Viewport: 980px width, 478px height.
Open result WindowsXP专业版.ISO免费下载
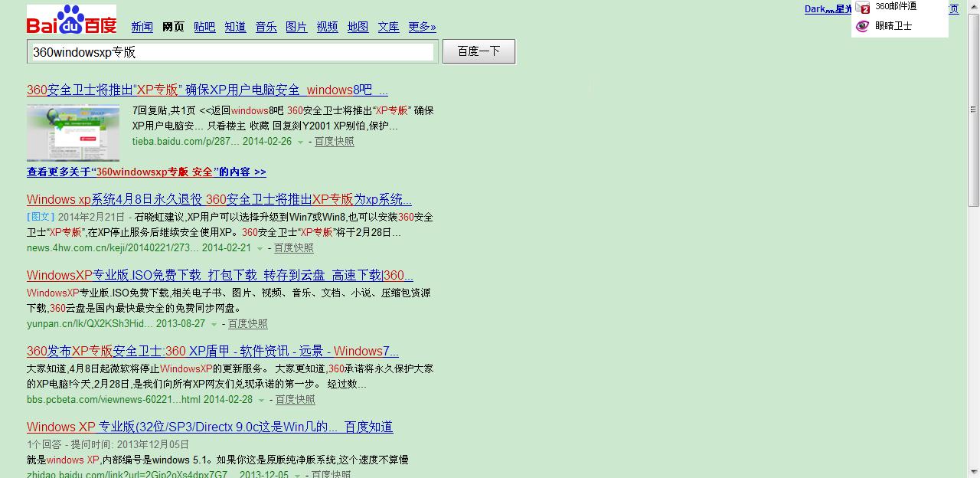(x=220, y=275)
